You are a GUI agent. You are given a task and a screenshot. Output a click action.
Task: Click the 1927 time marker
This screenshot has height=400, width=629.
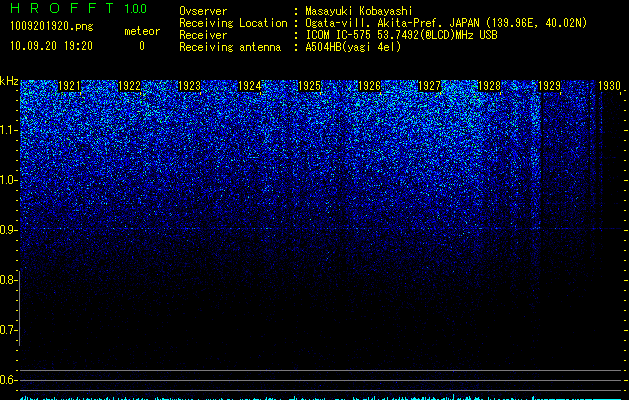point(430,86)
